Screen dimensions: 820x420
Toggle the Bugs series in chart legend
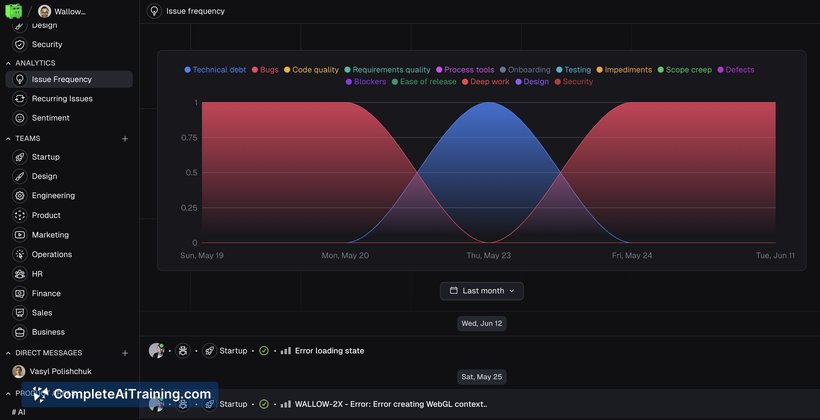265,70
